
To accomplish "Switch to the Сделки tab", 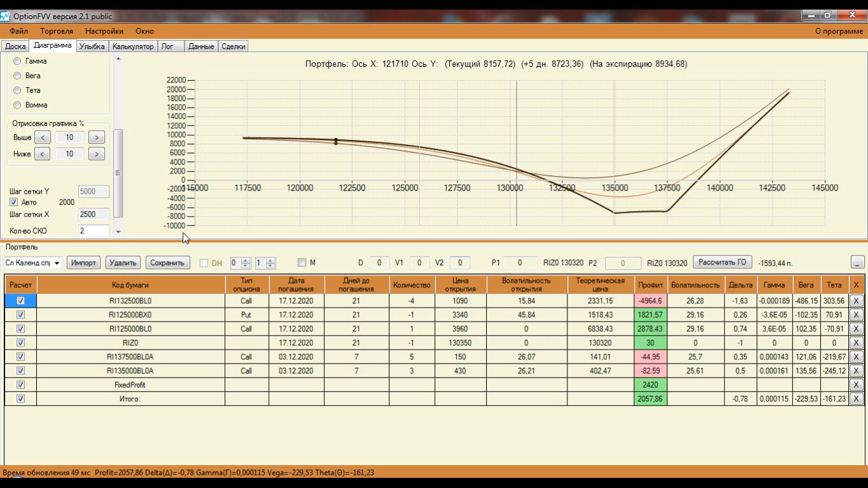I will (233, 46).
